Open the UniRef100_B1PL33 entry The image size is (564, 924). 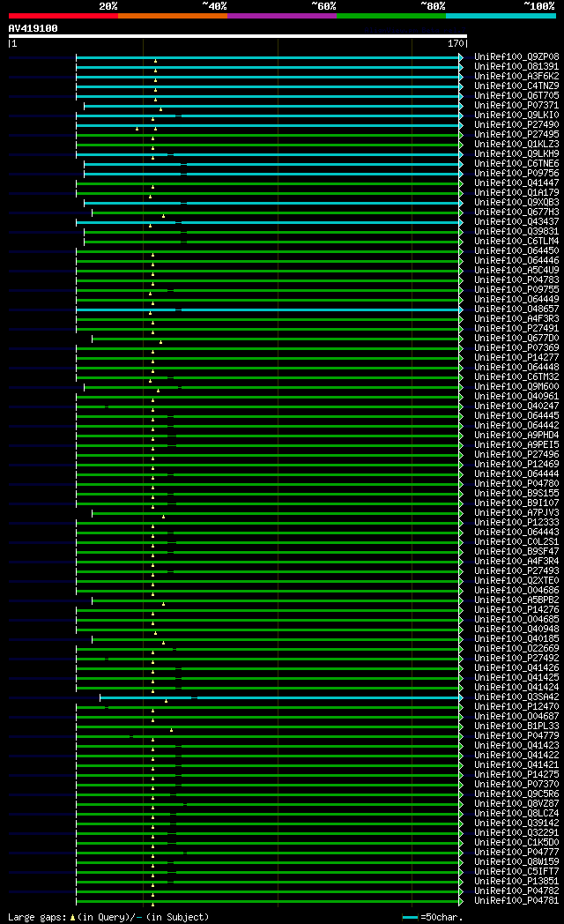coord(517,726)
